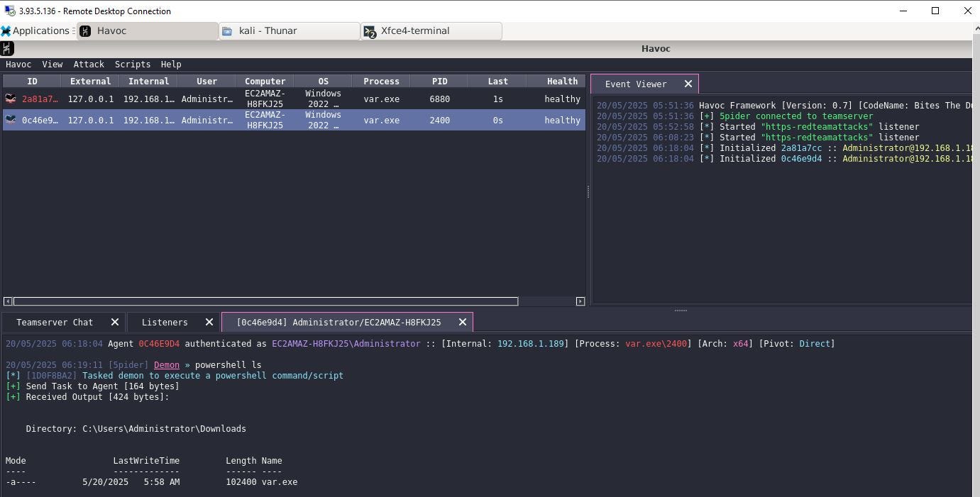Switch to Listeners tab
The image size is (980, 497).
click(165, 322)
